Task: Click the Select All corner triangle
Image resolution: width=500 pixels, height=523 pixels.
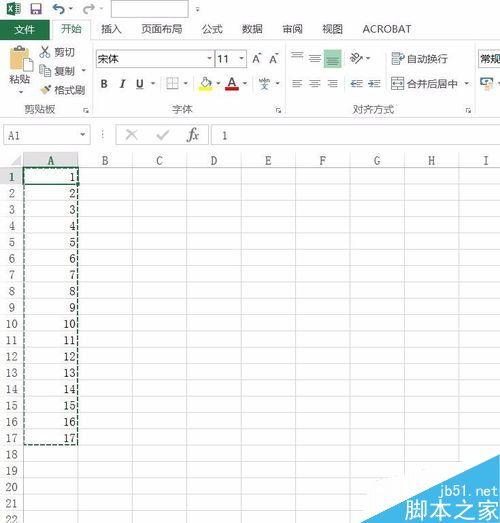Action: 15,160
